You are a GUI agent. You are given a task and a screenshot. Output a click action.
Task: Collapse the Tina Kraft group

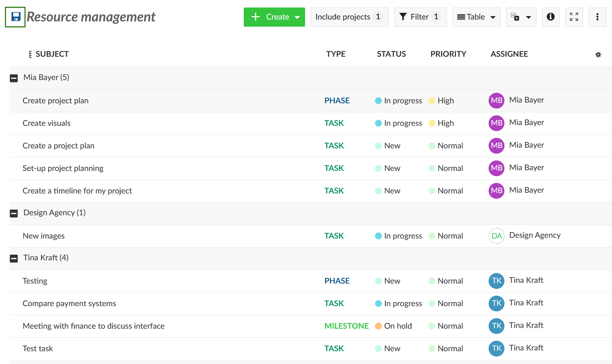tap(14, 258)
